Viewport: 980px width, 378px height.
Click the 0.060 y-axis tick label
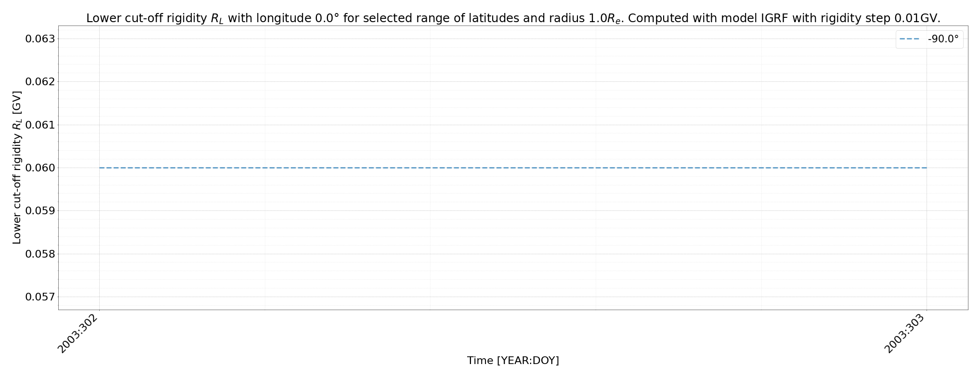(x=40, y=168)
